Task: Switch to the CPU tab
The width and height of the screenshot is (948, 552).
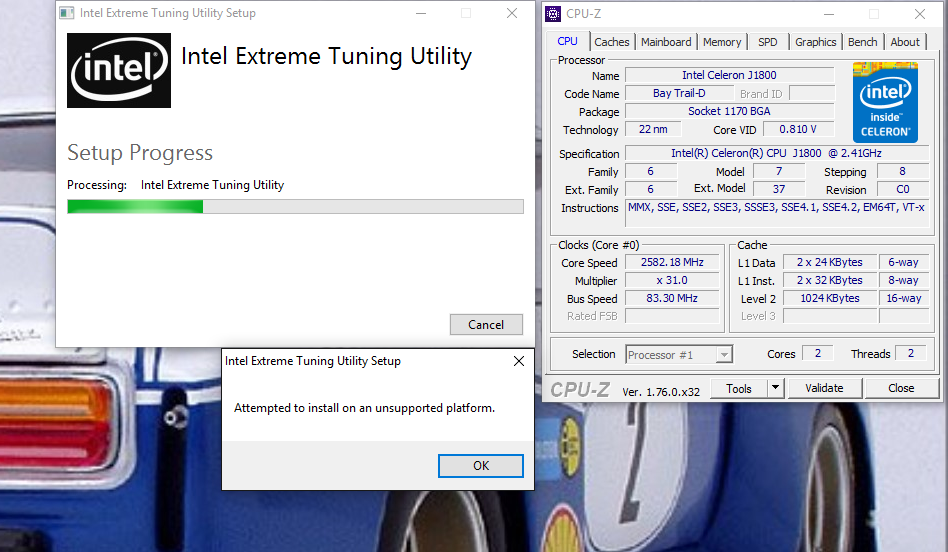Action: coord(567,41)
